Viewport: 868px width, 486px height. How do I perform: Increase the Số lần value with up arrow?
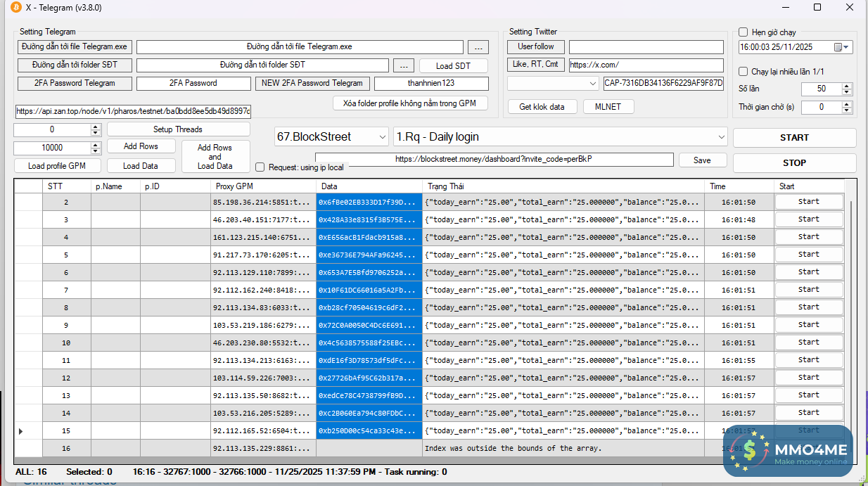click(x=846, y=86)
